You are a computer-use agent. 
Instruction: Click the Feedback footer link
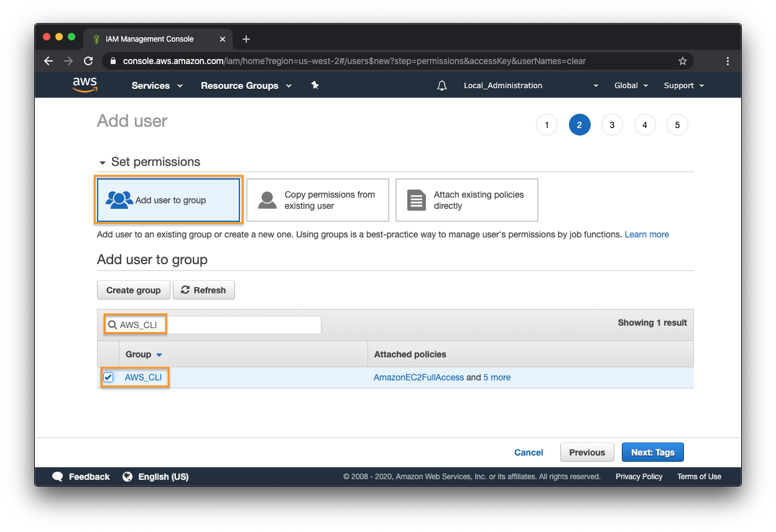pos(89,477)
